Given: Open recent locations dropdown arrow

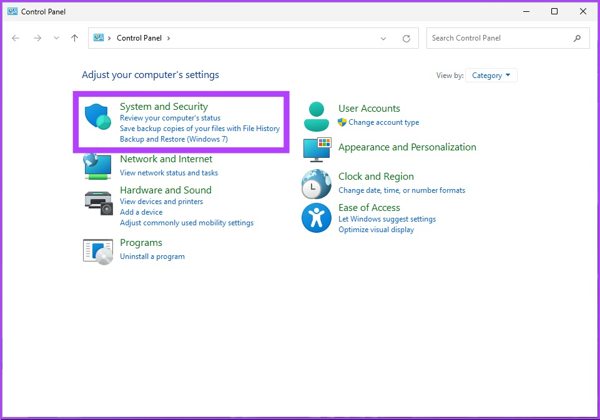Looking at the screenshot, I should pyautogui.click(x=56, y=38).
